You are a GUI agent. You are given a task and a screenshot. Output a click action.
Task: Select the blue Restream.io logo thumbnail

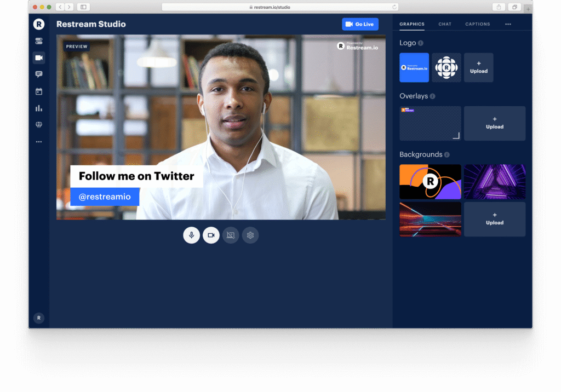click(x=414, y=67)
